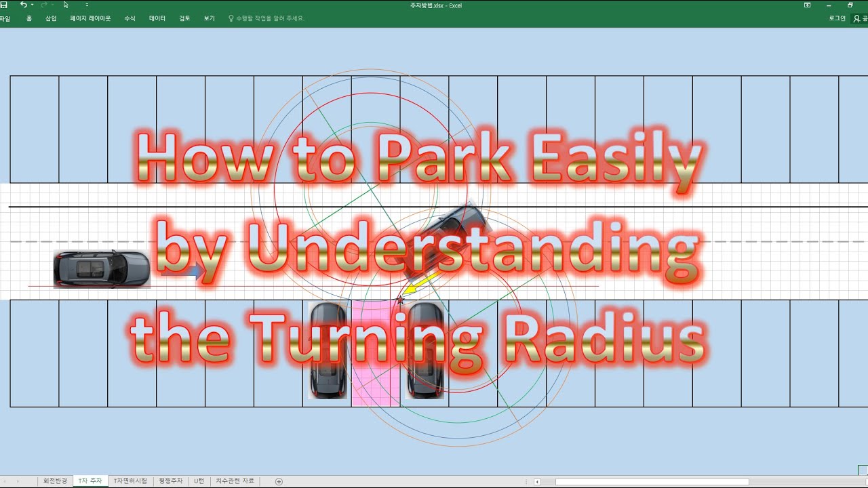The height and width of the screenshot is (488, 868).
Task: Click the 로그인 sign-in link
Action: (837, 18)
